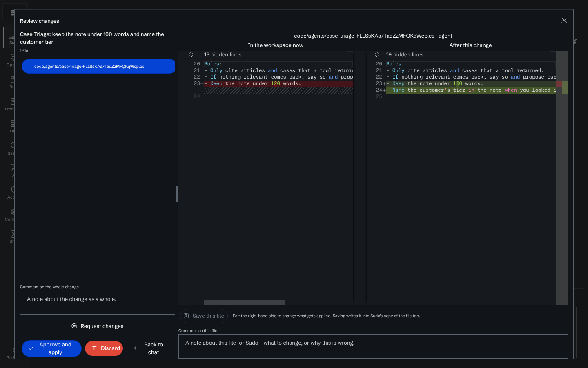
Task: Click the added line starting "Name the customer's tier"
Action: pos(471,90)
